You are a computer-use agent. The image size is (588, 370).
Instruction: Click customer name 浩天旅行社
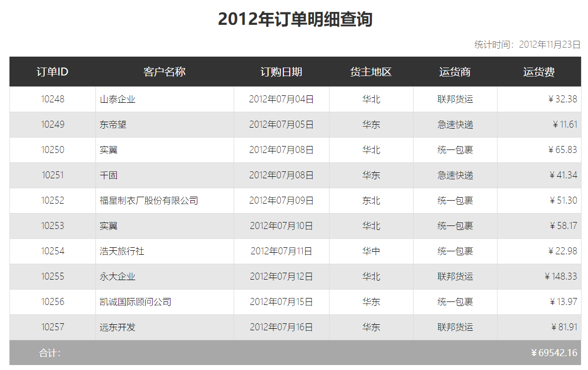pyautogui.click(x=122, y=251)
